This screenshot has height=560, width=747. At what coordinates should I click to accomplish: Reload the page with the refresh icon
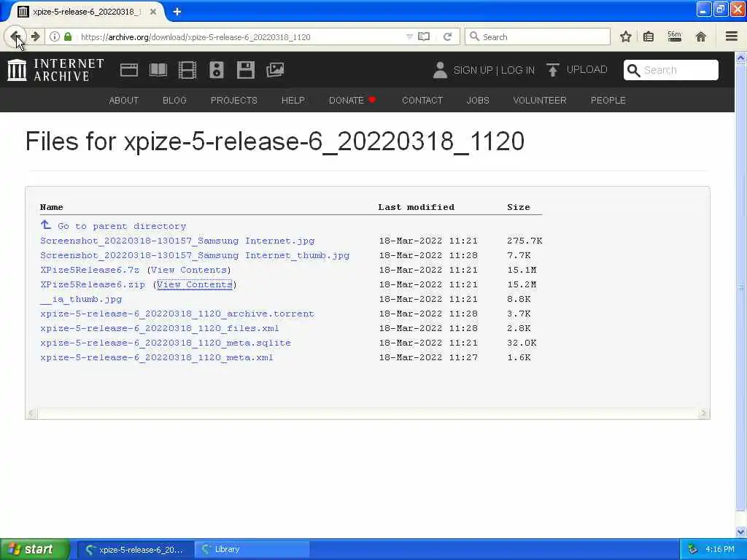tap(447, 36)
